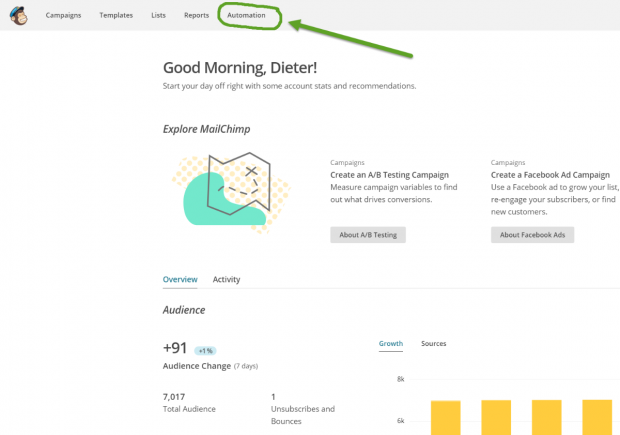This screenshot has width=620, height=435.
Task: Open the circled Automation menu item
Action: (x=246, y=16)
